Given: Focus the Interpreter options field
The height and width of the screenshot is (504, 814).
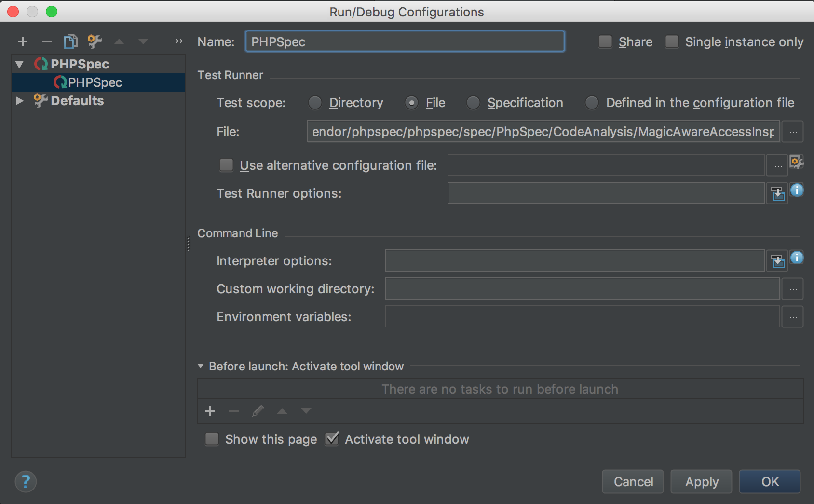Looking at the screenshot, I should click(575, 261).
